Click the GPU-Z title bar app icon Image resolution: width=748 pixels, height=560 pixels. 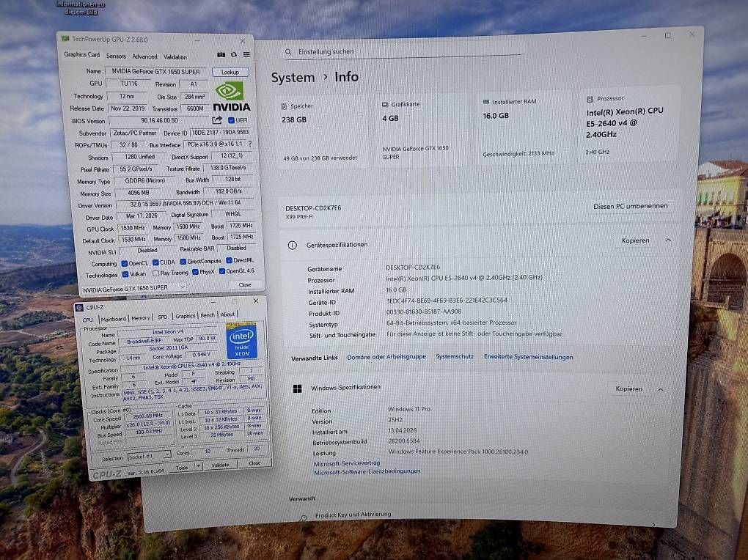pos(65,39)
